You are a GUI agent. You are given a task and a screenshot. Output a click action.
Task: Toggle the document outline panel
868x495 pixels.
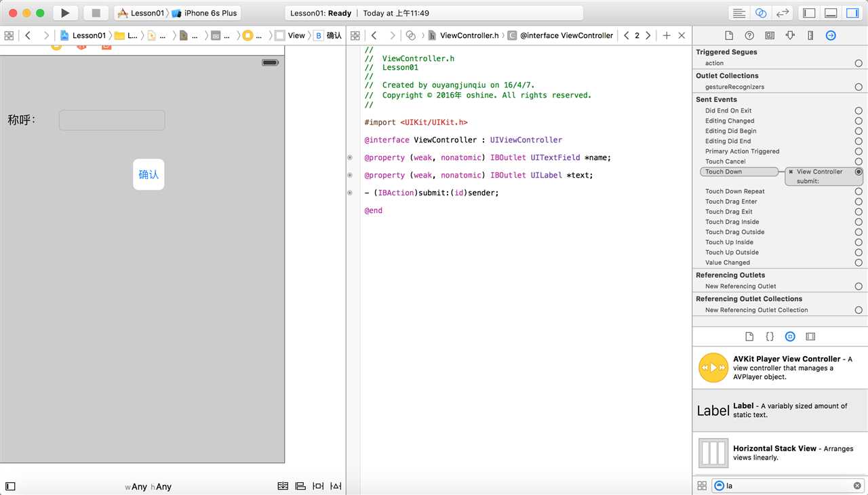click(x=10, y=486)
